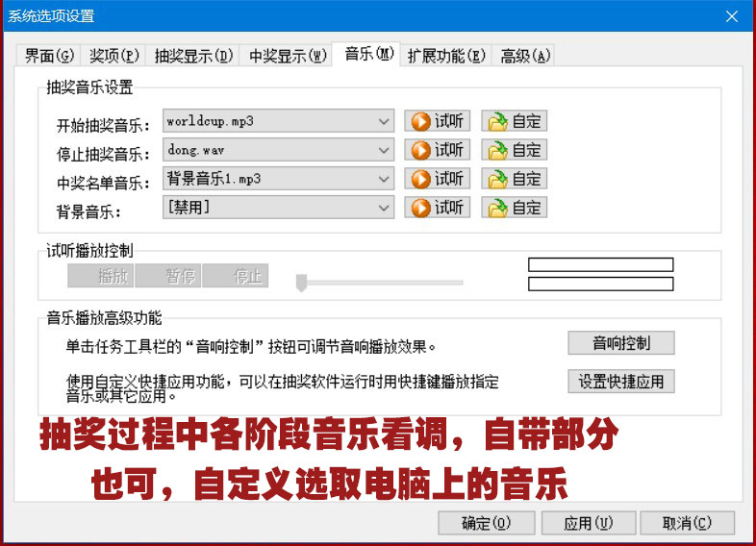
Task: Expand the 背景音乐1.mp3 combo box
Action: 384,179
